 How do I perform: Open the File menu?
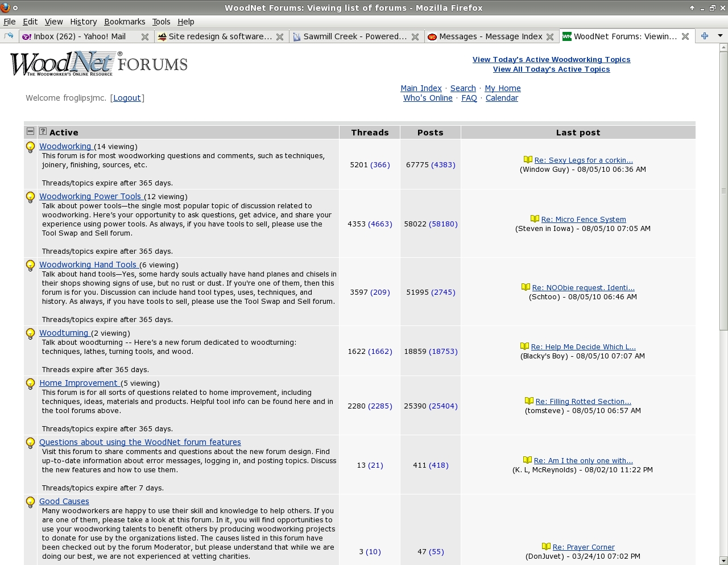10,22
